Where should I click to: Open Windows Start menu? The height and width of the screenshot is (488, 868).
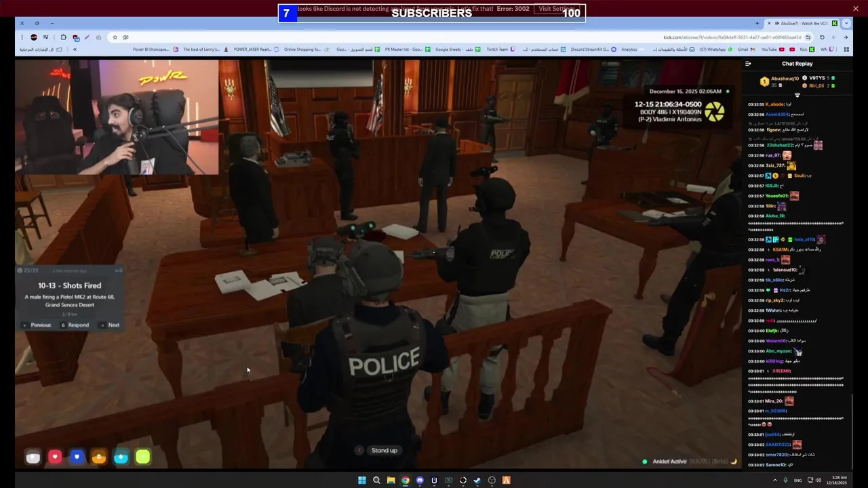(x=362, y=480)
